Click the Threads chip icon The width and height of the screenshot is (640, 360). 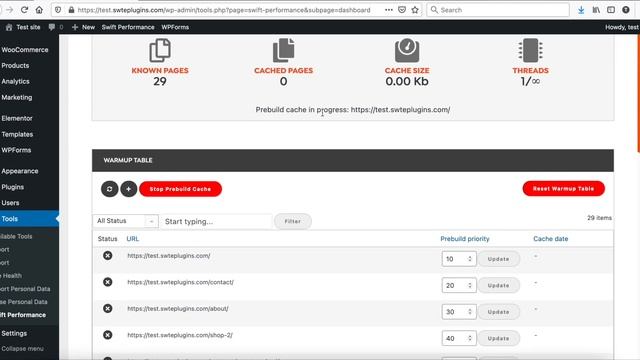point(530,50)
